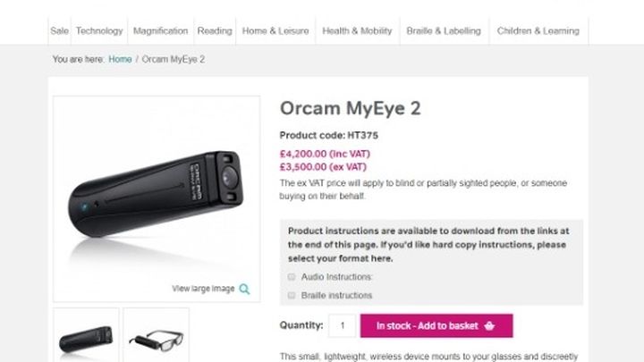
Task: Visit the Children & Learning section
Action: coord(537,30)
